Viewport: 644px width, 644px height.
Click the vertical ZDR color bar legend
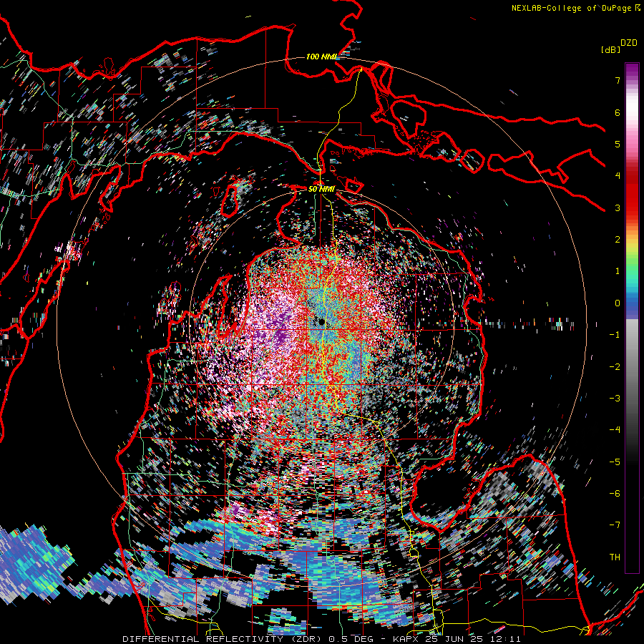(x=632, y=318)
